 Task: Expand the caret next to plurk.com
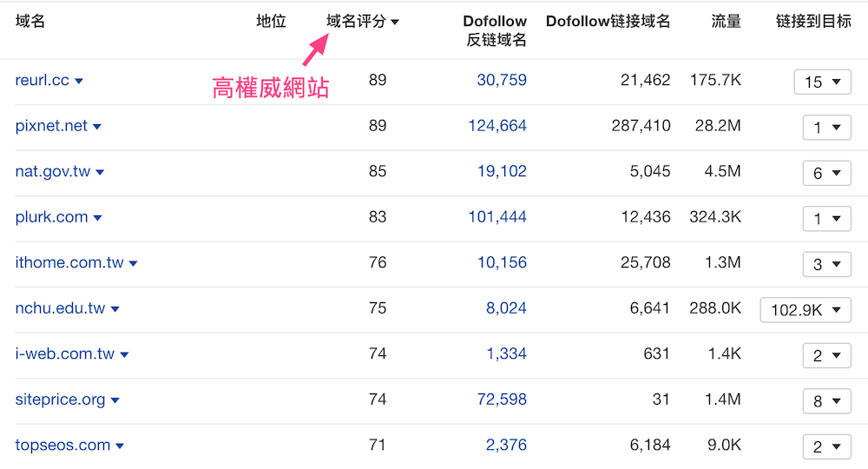(97, 218)
